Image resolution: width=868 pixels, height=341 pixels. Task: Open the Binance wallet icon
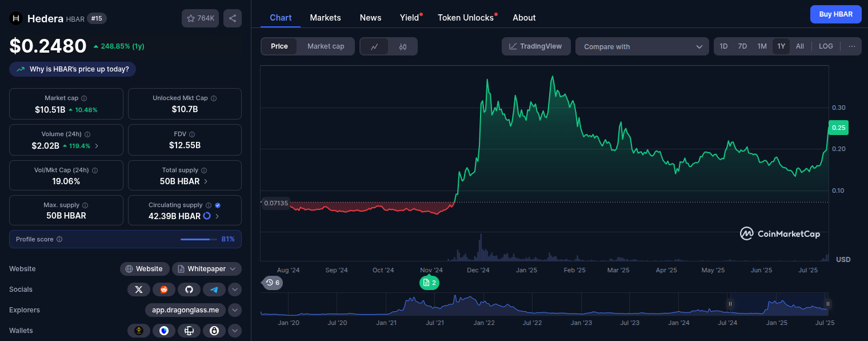click(x=138, y=331)
